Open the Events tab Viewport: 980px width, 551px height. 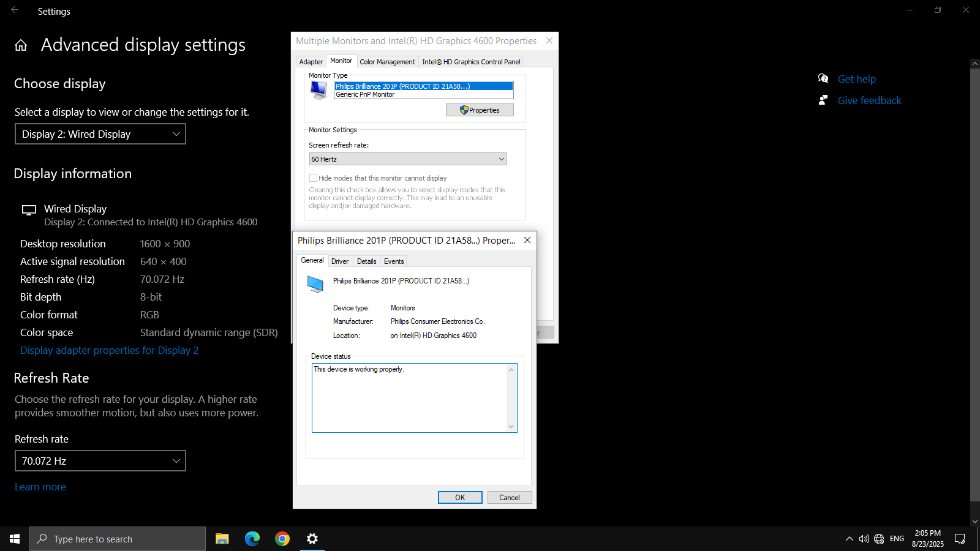(x=394, y=261)
